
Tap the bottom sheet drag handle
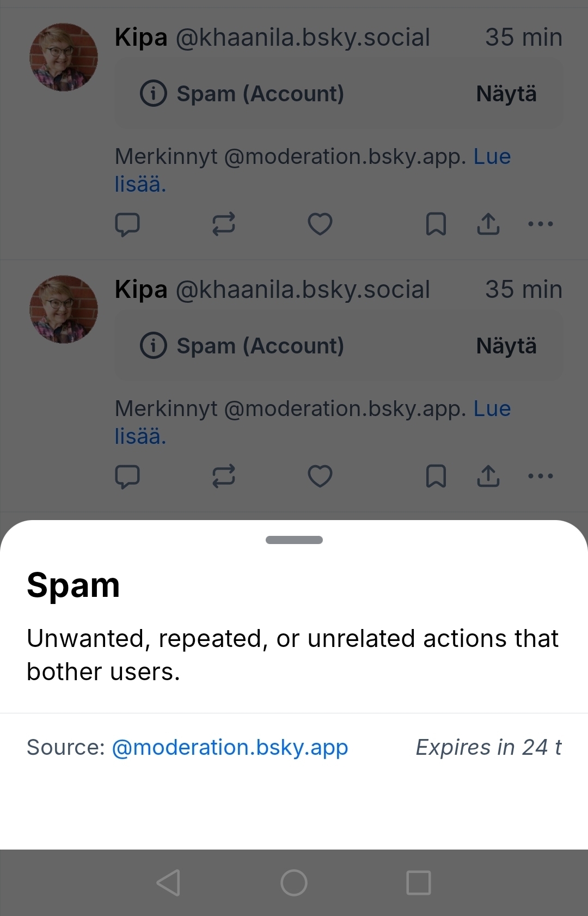pos(294,540)
